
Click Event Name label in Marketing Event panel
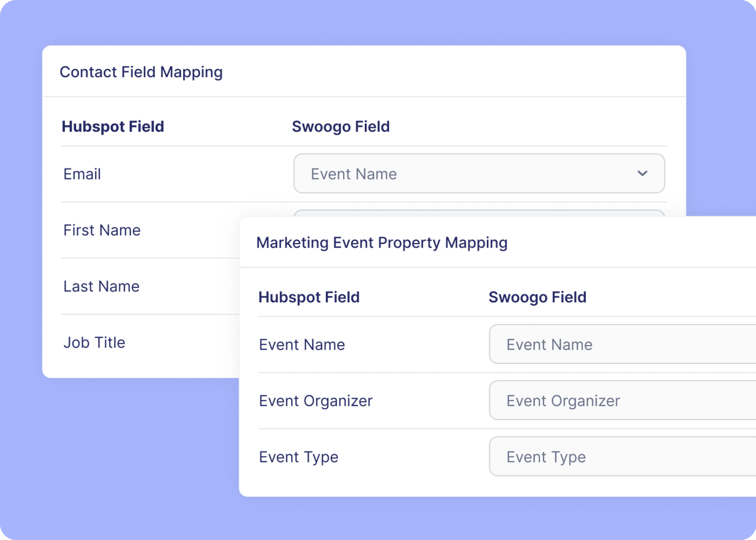(302, 345)
